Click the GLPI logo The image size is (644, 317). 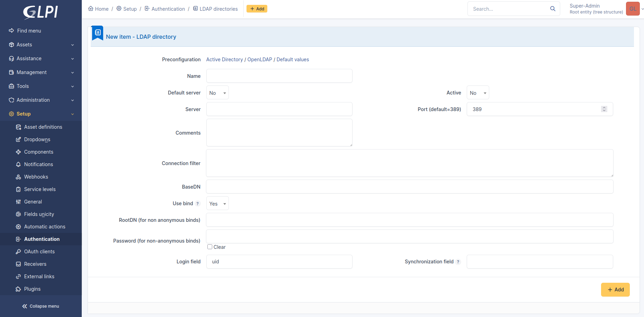coord(40,12)
